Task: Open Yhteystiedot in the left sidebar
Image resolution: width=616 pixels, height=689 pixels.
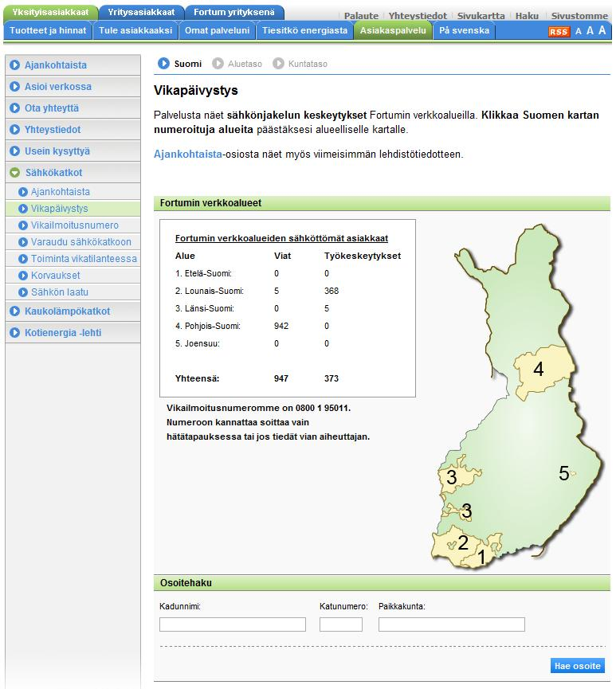Action: pos(53,130)
